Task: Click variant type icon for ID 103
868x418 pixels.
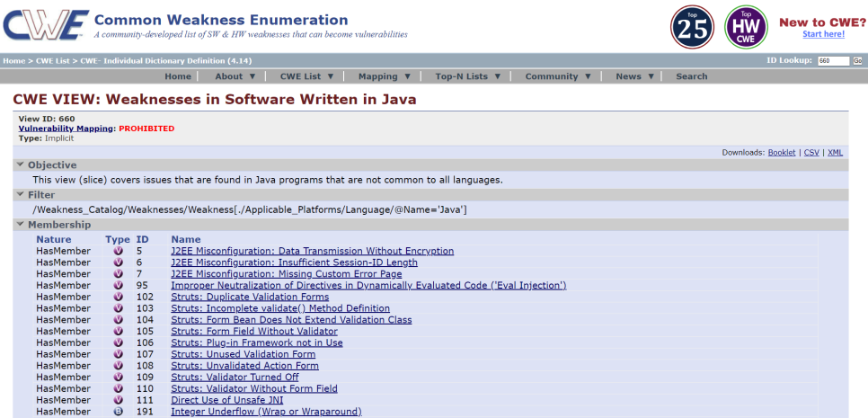Action: (x=118, y=308)
